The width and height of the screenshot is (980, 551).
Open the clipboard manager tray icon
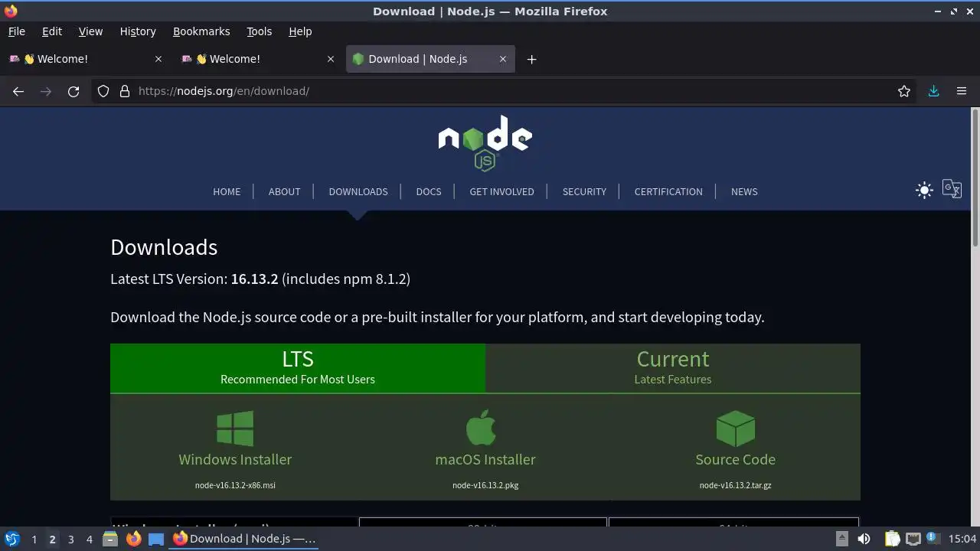pos(893,539)
